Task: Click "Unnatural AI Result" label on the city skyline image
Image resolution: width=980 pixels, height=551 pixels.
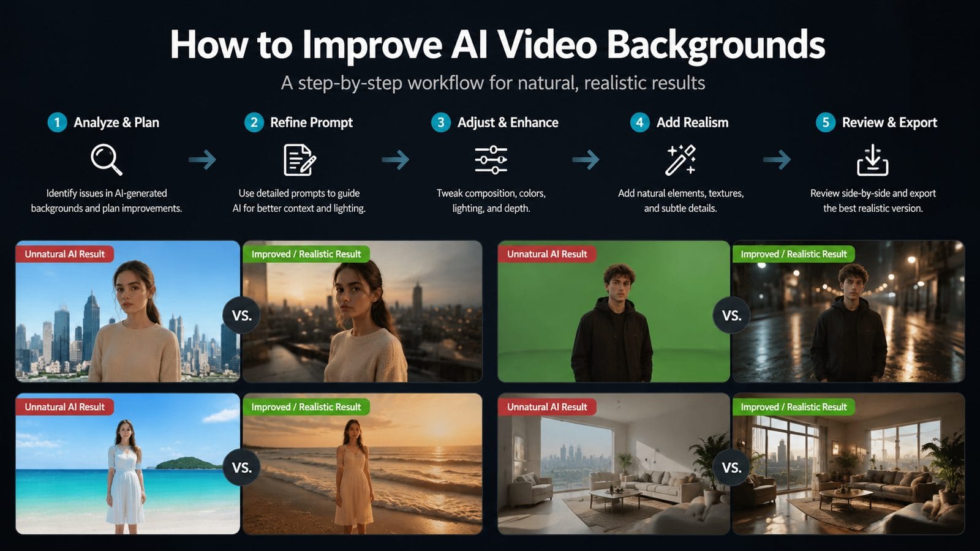Action: tap(64, 253)
